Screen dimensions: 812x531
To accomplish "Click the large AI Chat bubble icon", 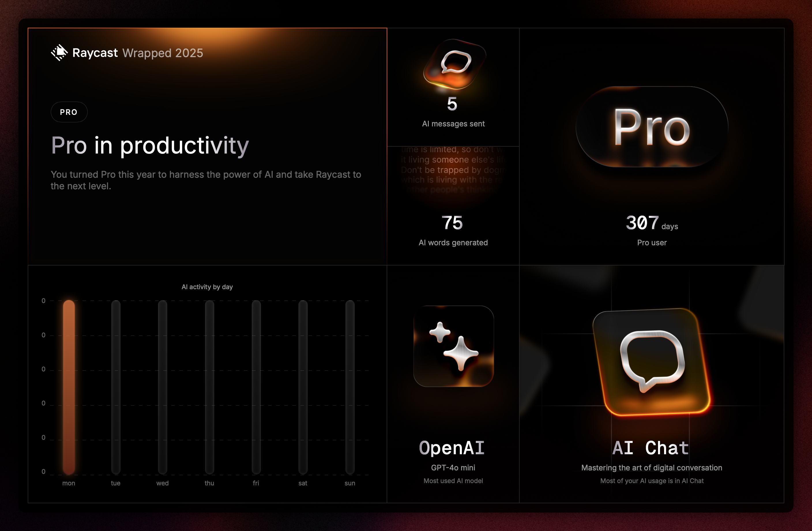I will [652, 362].
